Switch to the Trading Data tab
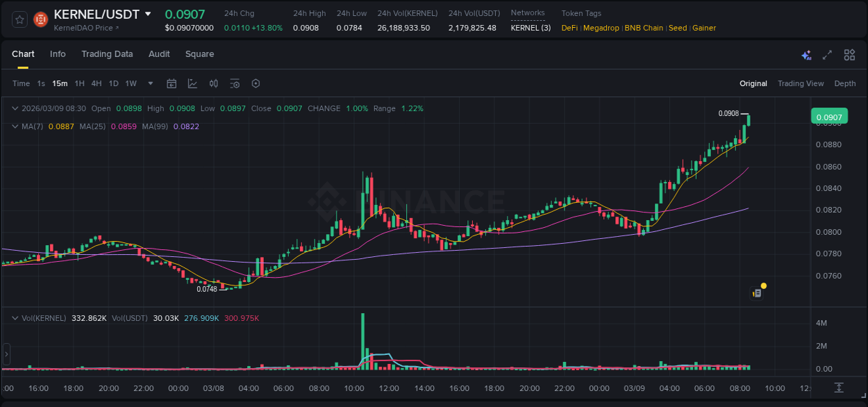 (x=107, y=54)
